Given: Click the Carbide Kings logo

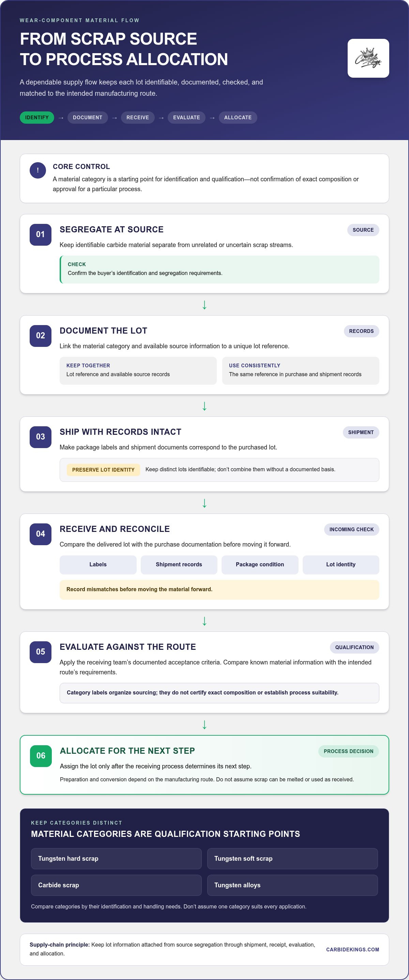Looking at the screenshot, I should [368, 58].
